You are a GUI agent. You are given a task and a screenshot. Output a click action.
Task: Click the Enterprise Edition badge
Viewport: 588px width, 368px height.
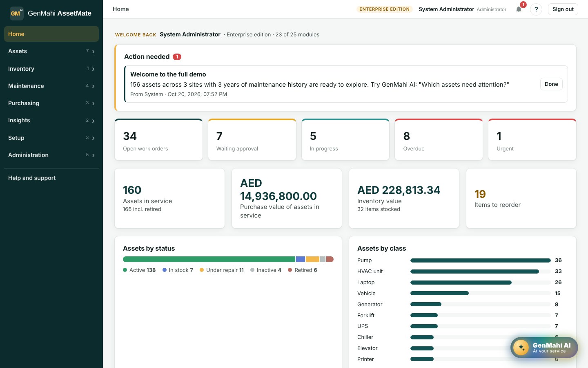point(384,9)
